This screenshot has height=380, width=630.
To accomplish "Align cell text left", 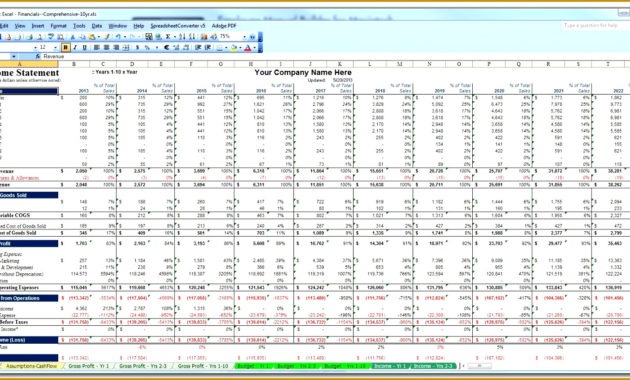I will coord(96,47).
